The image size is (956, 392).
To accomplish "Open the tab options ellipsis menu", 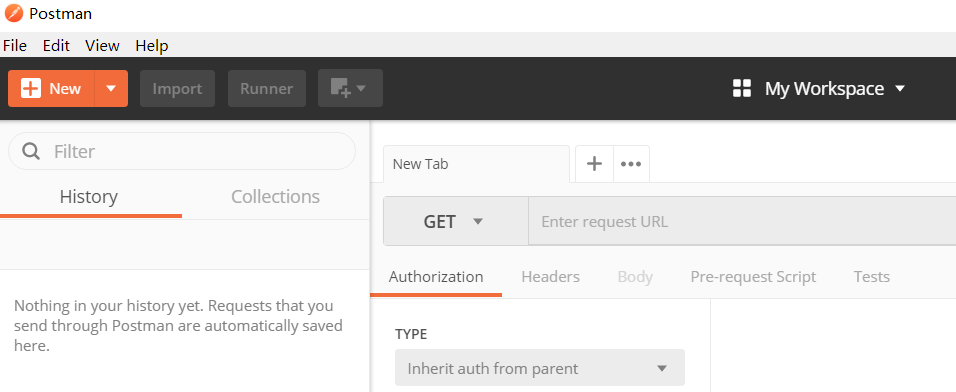I will 631,163.
